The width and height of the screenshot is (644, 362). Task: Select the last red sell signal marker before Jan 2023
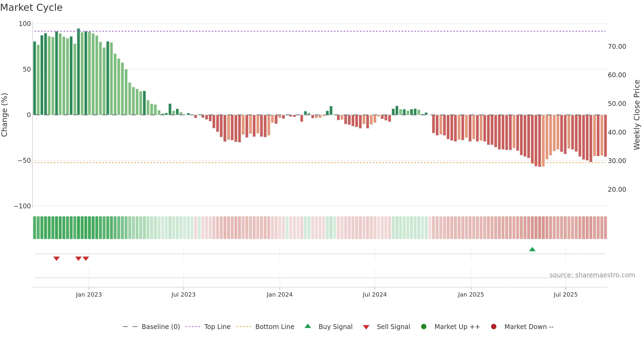coord(86,258)
